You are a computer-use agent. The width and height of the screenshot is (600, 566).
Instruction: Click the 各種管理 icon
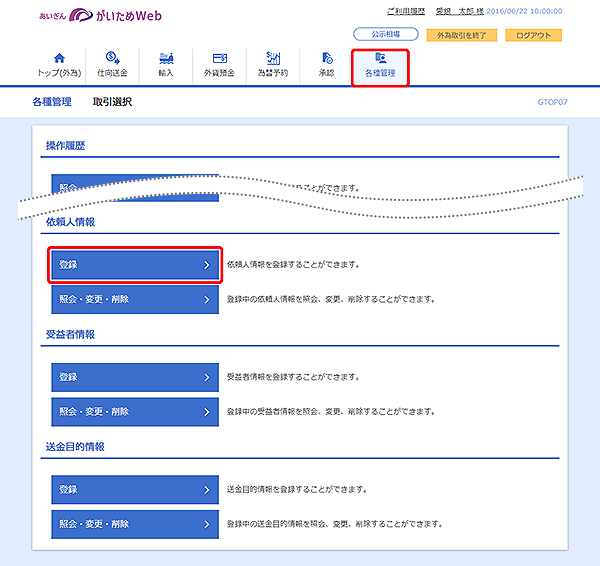pos(380,58)
